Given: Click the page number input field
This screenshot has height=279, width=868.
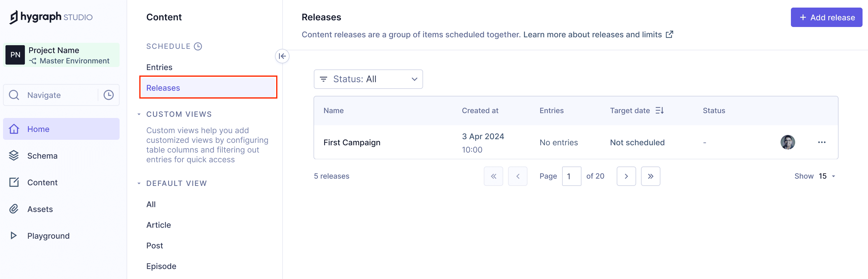Looking at the screenshot, I should point(571,176).
